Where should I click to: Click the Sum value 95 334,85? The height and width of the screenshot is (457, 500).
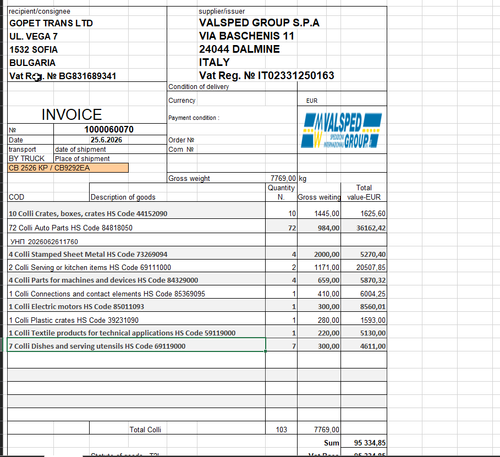pos(369,443)
